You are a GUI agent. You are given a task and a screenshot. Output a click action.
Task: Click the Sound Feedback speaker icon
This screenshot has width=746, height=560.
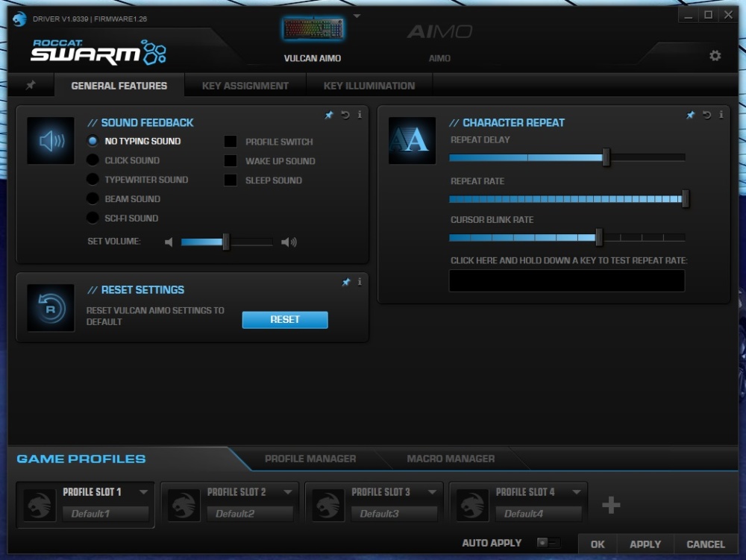pyautogui.click(x=51, y=141)
